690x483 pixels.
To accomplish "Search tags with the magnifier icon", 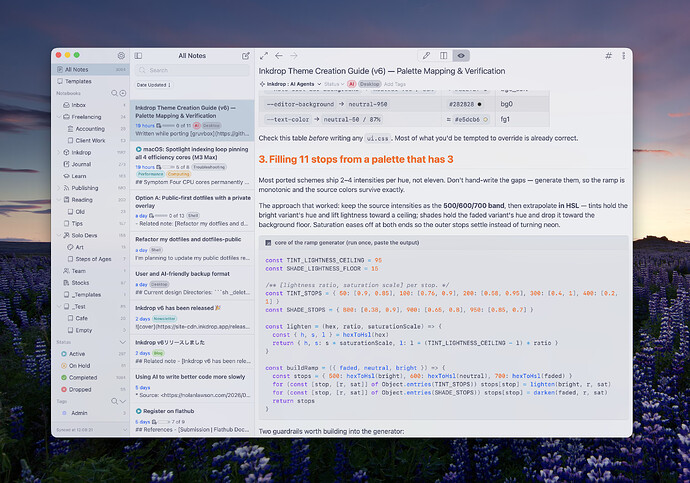I will pos(114,401).
